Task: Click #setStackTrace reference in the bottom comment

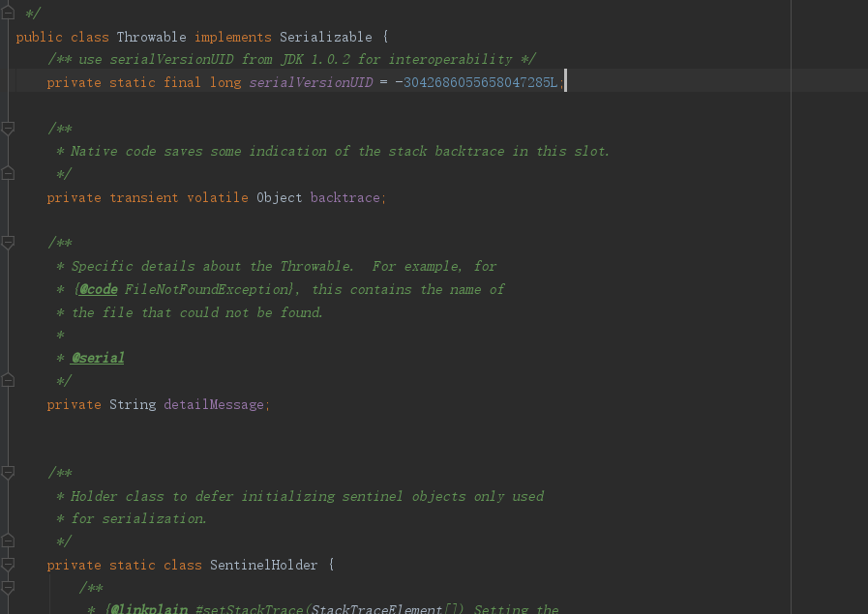Action: pyautogui.click(x=250, y=609)
